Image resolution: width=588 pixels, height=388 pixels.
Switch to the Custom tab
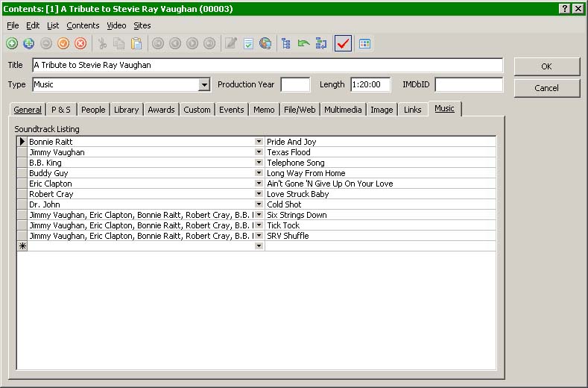pyautogui.click(x=197, y=110)
